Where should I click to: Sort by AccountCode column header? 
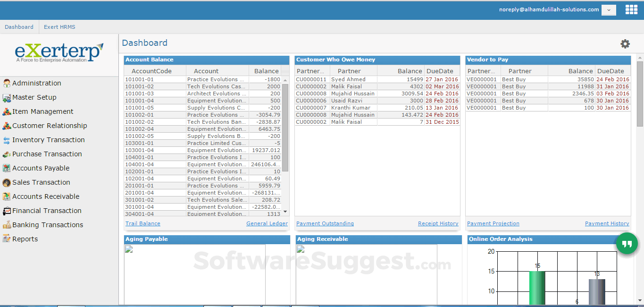coord(155,71)
